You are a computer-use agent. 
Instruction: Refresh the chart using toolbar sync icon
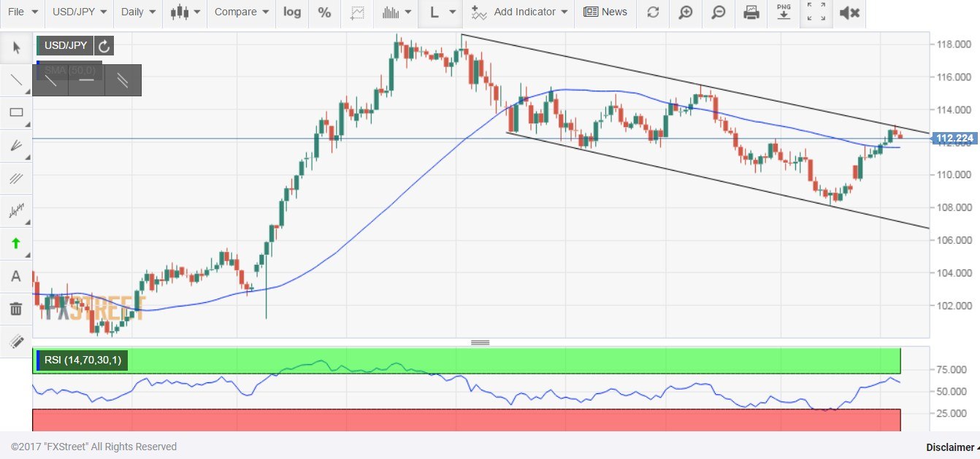[653, 12]
